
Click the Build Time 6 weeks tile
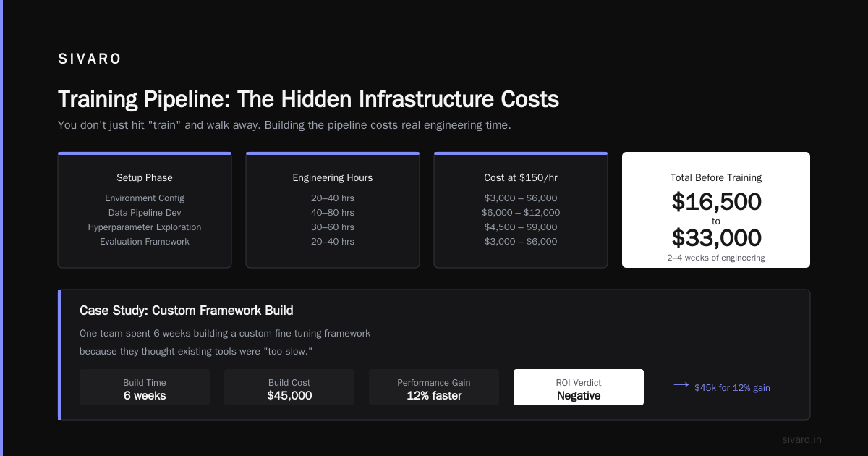point(145,387)
